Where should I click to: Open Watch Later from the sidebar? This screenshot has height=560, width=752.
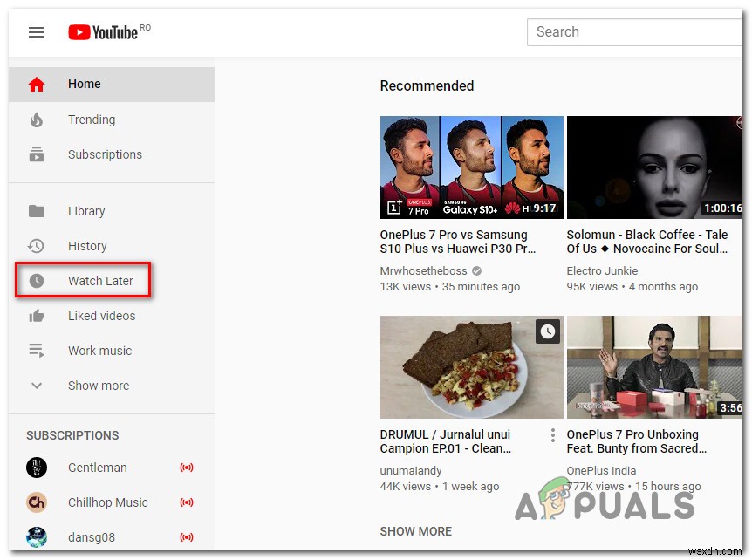(x=100, y=281)
